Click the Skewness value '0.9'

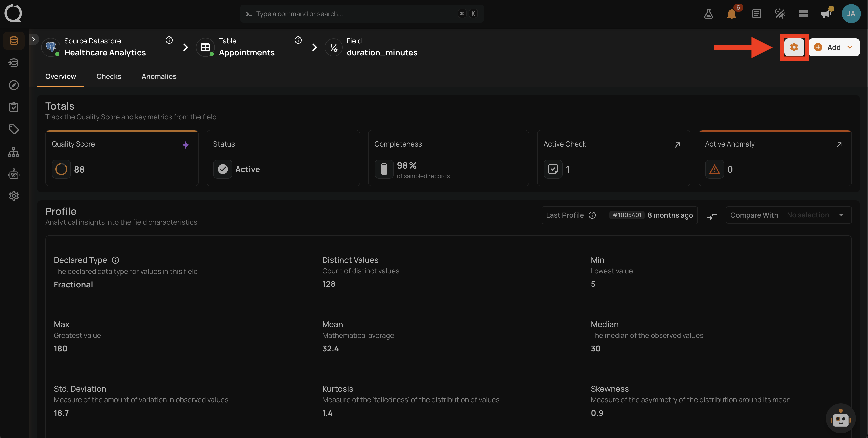tap(597, 413)
